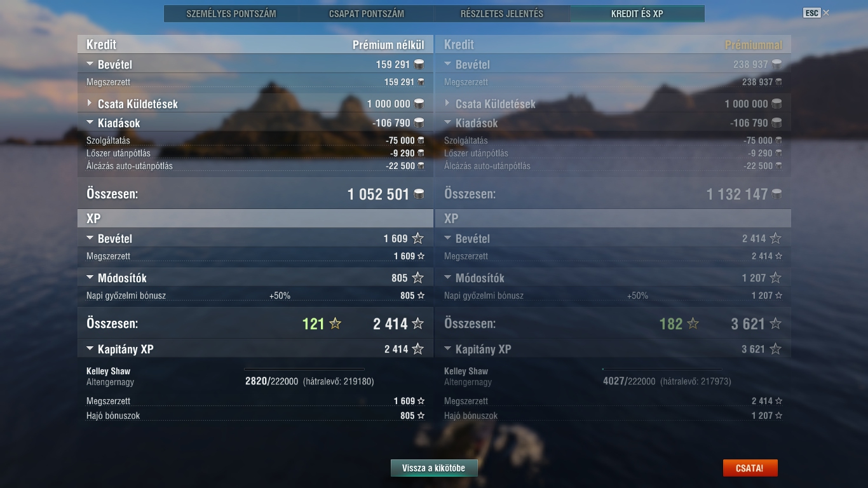This screenshot has height=488, width=868.
Task: Click the Vissza a kikötőbe button
Action: (x=434, y=468)
